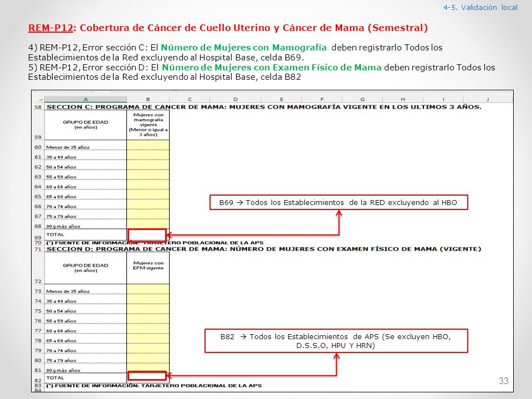Select column C header
Viewport: 532px width, 399px height.
tap(190, 99)
